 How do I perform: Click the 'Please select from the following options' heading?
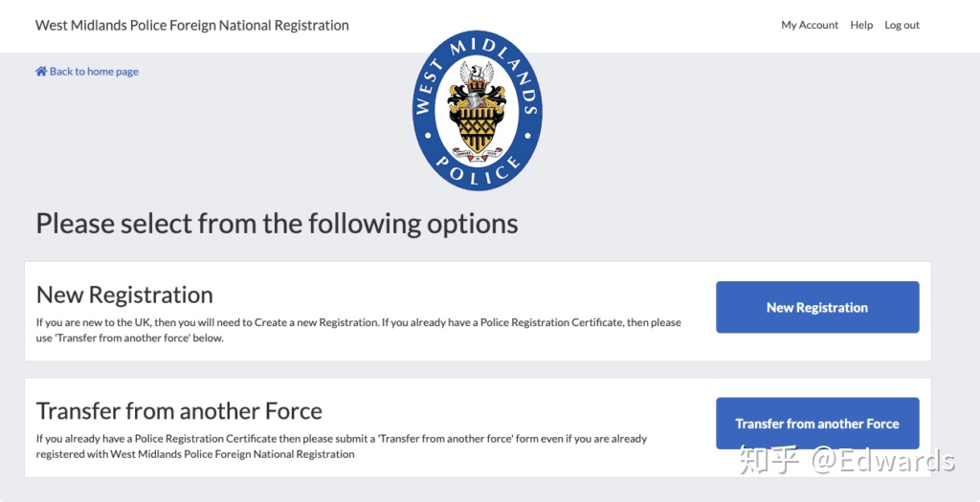click(277, 224)
